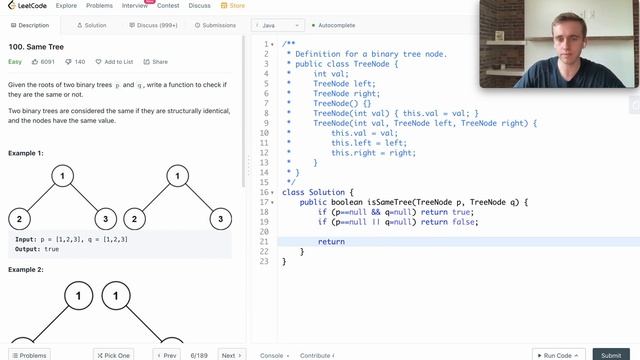640x360 pixels.
Task: Toggle the Autocomplete option
Action: coord(333,25)
